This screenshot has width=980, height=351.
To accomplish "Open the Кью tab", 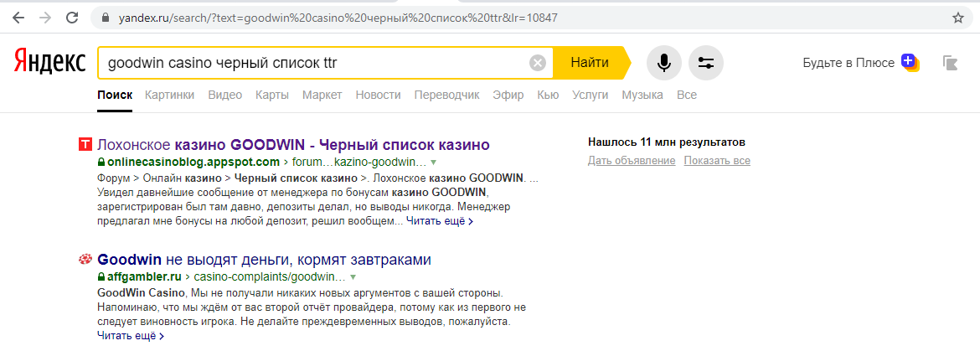I will click(x=548, y=95).
